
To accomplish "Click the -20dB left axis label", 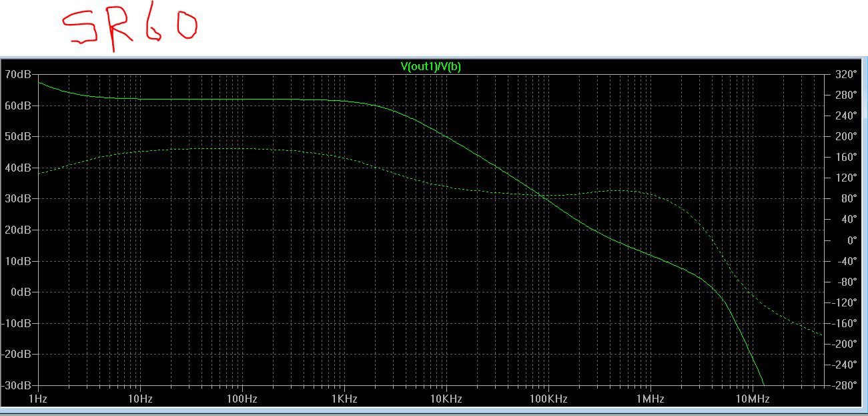I will pyautogui.click(x=17, y=354).
